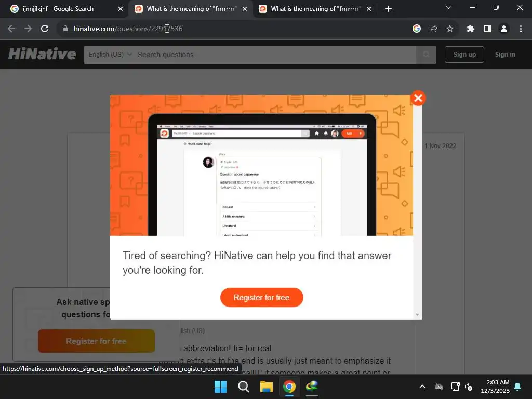The width and height of the screenshot is (532, 399).
Task: Close the Google Search tab
Action: (121, 9)
